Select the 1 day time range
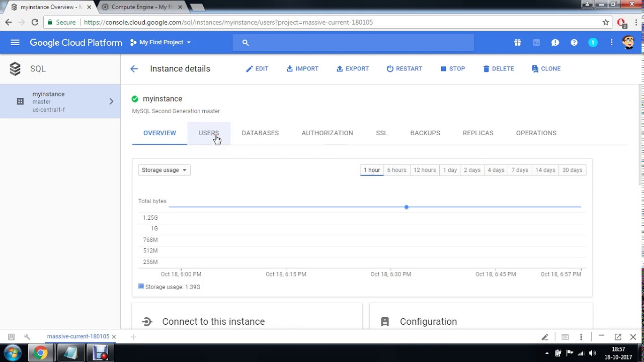The image size is (644, 362). (450, 170)
